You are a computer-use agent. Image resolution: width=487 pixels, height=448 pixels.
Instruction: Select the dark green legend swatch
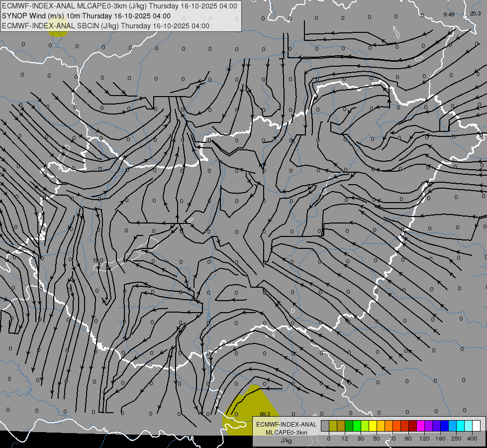(x=349, y=426)
